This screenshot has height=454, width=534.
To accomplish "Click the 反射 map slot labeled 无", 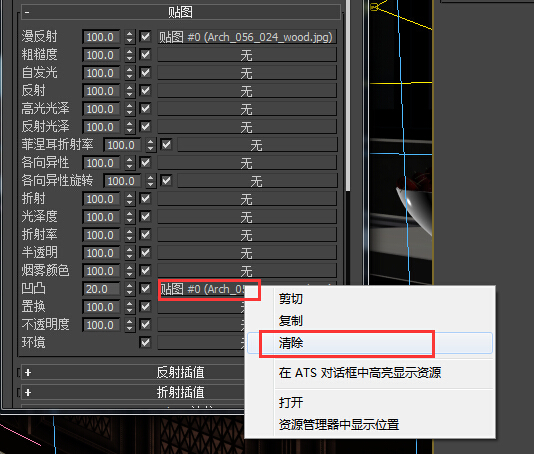I will (x=247, y=91).
